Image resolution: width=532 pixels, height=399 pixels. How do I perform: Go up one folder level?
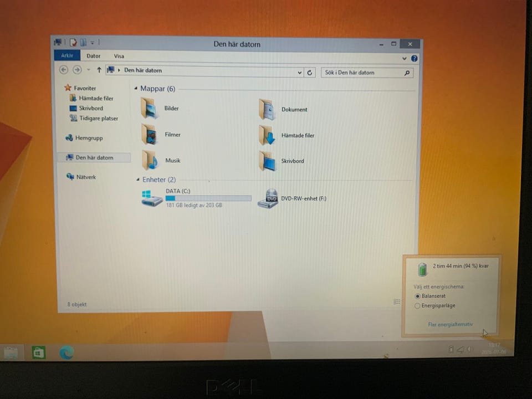point(99,70)
